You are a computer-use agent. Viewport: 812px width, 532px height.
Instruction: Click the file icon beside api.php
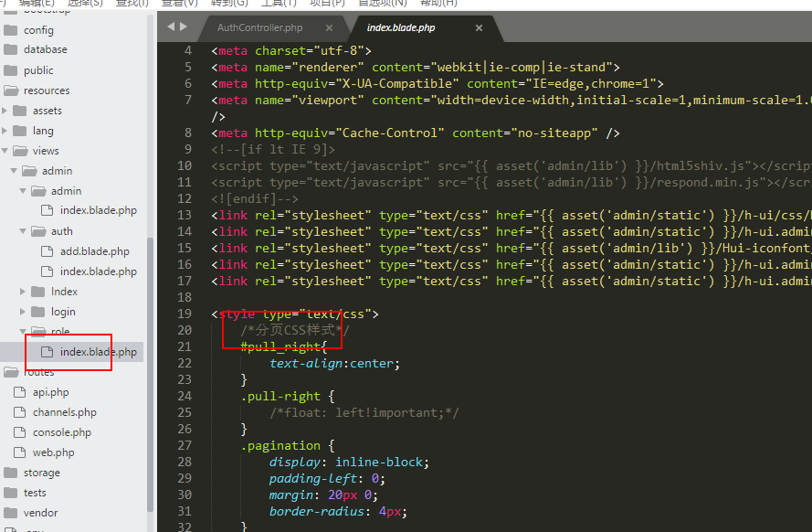click(x=20, y=392)
